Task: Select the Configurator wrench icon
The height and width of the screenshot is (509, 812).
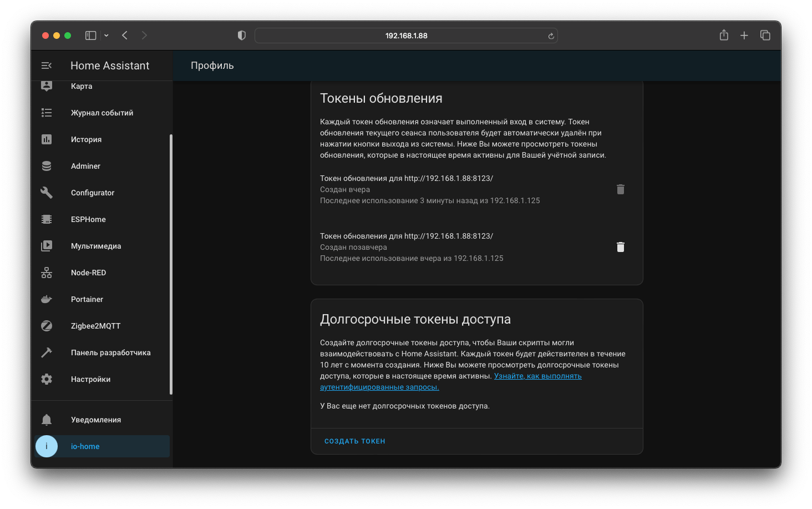Action: (47, 193)
